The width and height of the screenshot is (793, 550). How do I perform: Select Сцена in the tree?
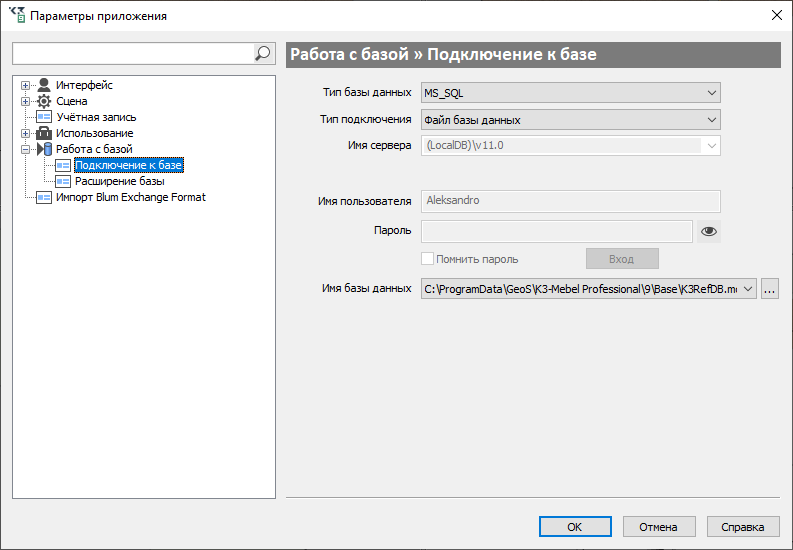coord(71,101)
